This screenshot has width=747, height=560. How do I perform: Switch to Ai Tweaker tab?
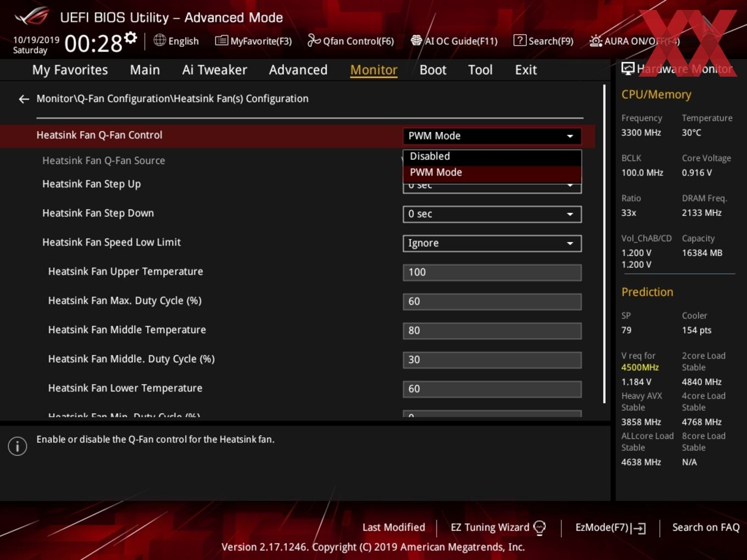(x=215, y=70)
